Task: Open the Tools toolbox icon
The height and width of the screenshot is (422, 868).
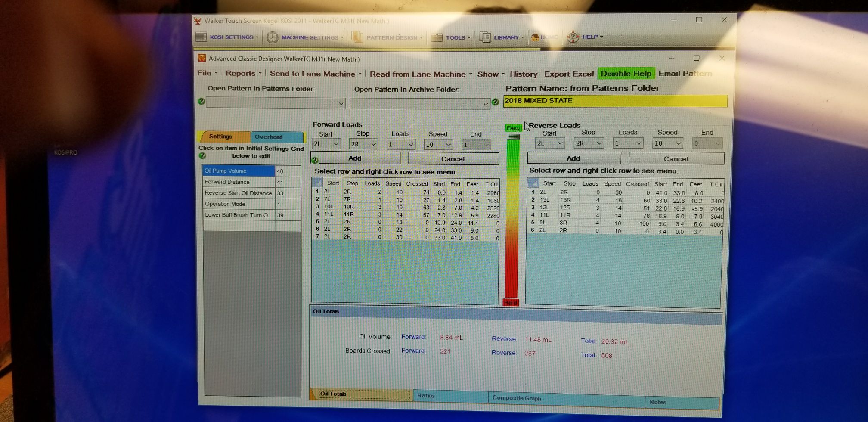Action: (x=437, y=38)
